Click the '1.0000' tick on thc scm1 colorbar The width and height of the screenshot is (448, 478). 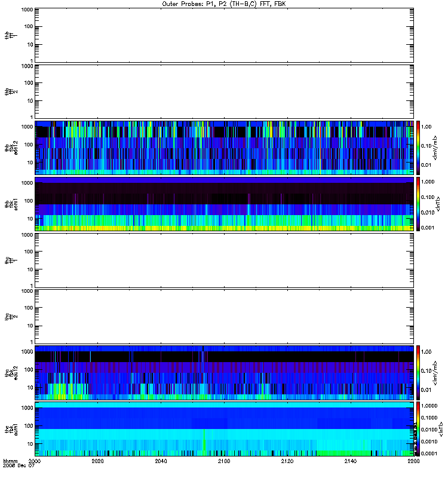click(429, 406)
